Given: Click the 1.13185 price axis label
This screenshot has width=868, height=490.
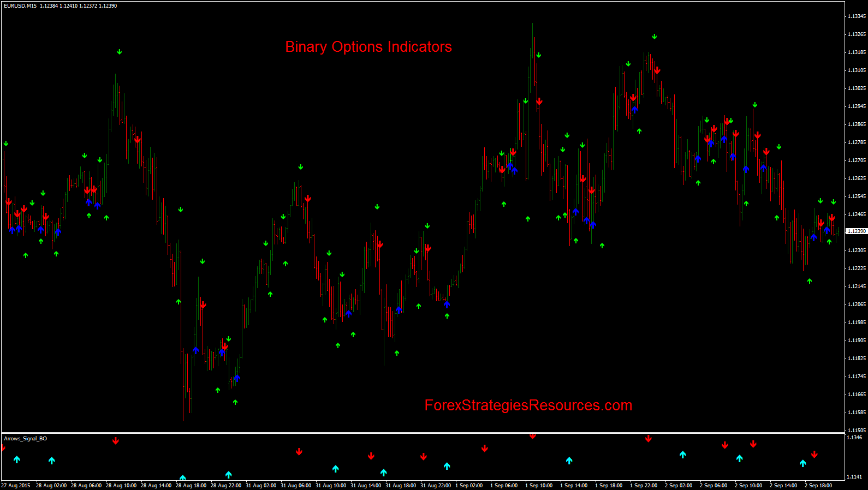Looking at the screenshot, I should [x=857, y=52].
